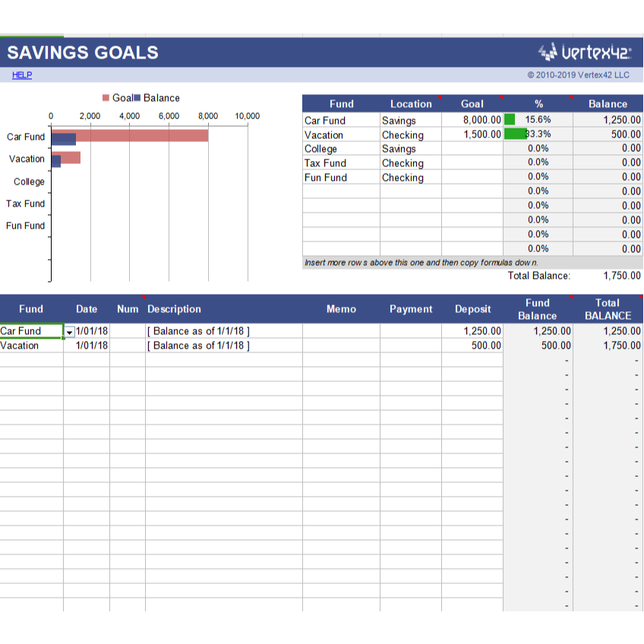This screenshot has height=644, width=644.
Task: Click the green progress bar for Car Fund
Action: pyautogui.click(x=510, y=120)
